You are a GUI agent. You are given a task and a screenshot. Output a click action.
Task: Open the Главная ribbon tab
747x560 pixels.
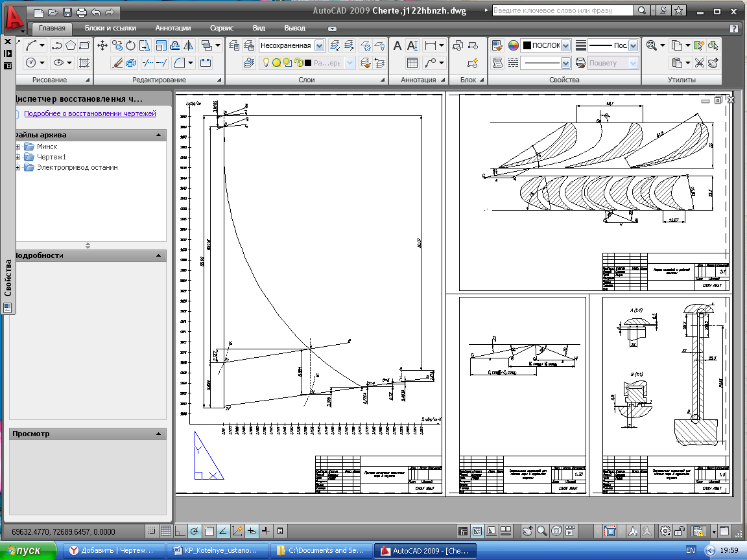[x=52, y=28]
